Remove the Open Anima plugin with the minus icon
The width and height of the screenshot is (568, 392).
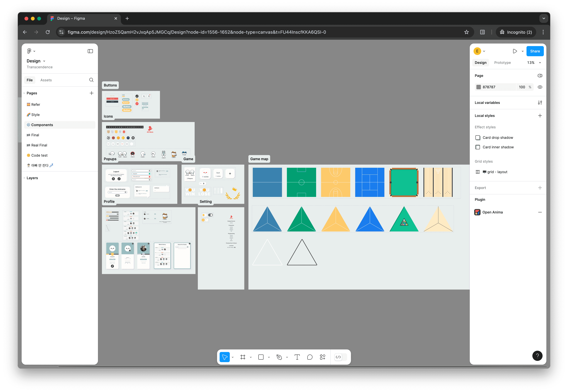coord(540,212)
